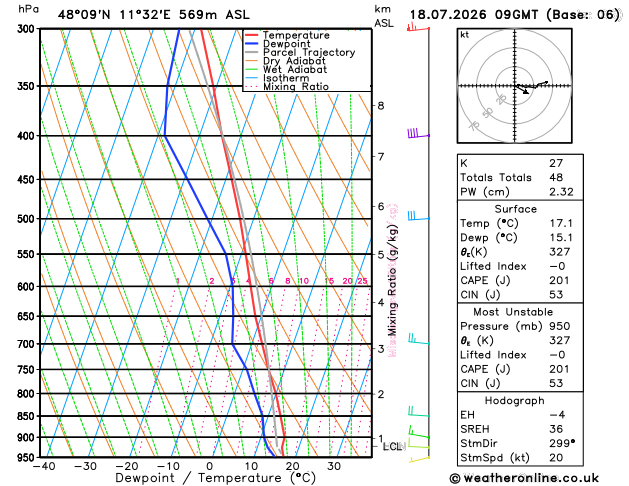Screen dimensions: 629x486
Task: Click the blue 500 hPa wind barb
Action: [x=418, y=216]
